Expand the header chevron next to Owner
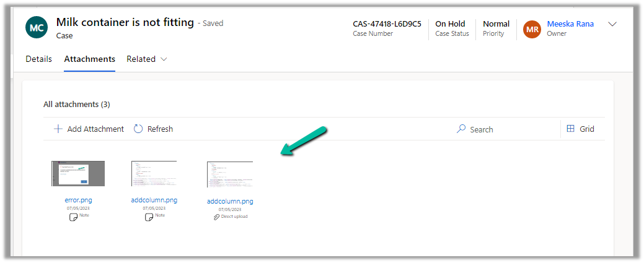 612,24
